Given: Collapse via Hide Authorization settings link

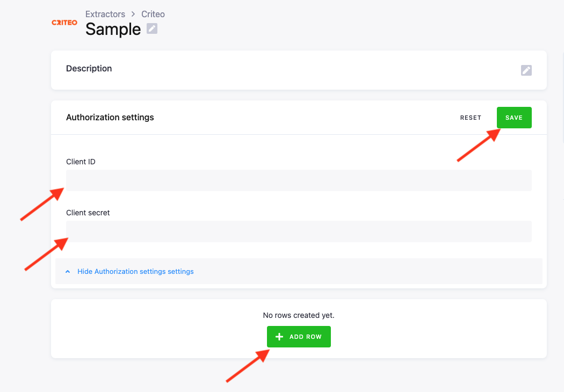Looking at the screenshot, I should [x=135, y=272].
